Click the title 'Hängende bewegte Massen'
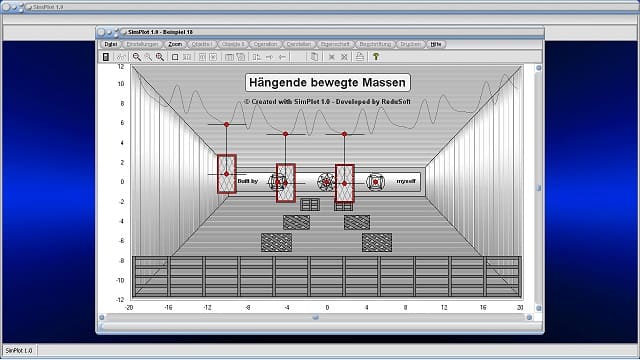 point(327,82)
